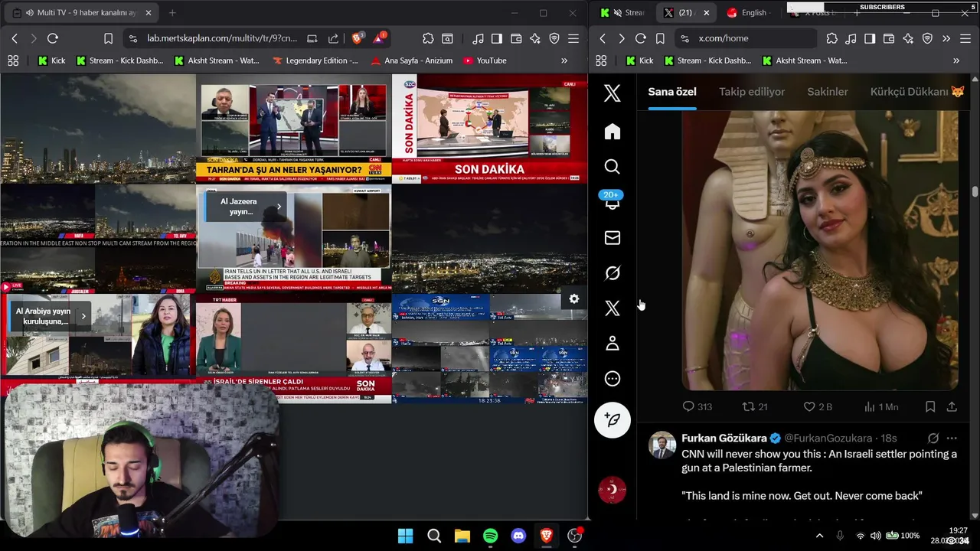Screen dimensions: 980x551
Task: Open Brave Wallet icon in Multi TV window
Action: [516, 38]
